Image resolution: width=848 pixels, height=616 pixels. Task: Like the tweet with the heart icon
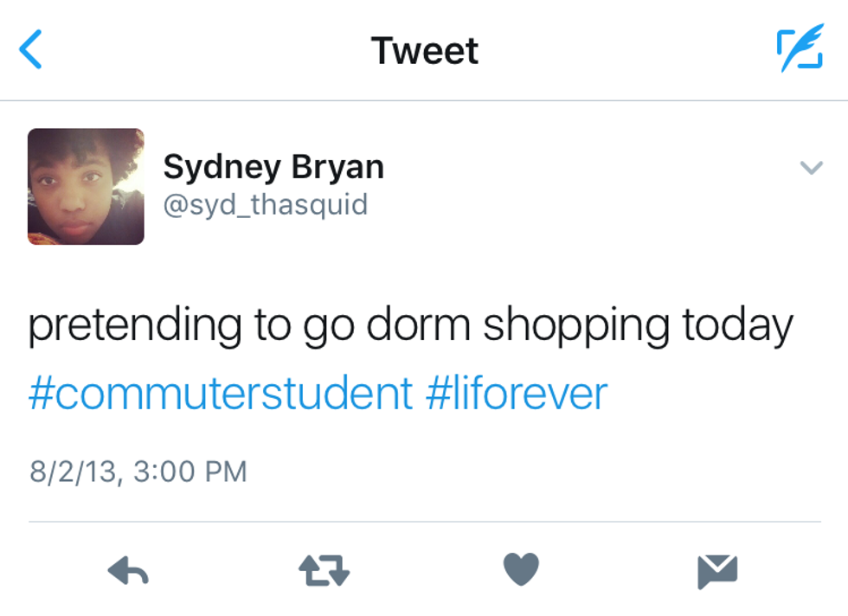pos(521,569)
